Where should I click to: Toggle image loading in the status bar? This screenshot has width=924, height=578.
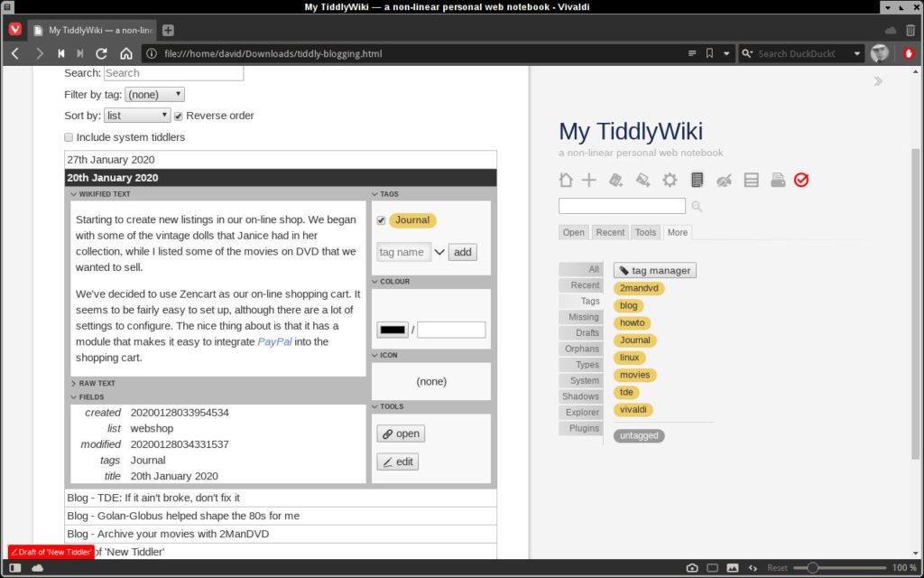coord(733,568)
